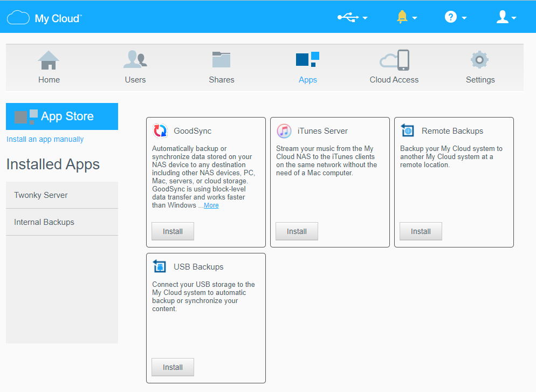
Task: Go to the Home tab label
Action: (49, 80)
